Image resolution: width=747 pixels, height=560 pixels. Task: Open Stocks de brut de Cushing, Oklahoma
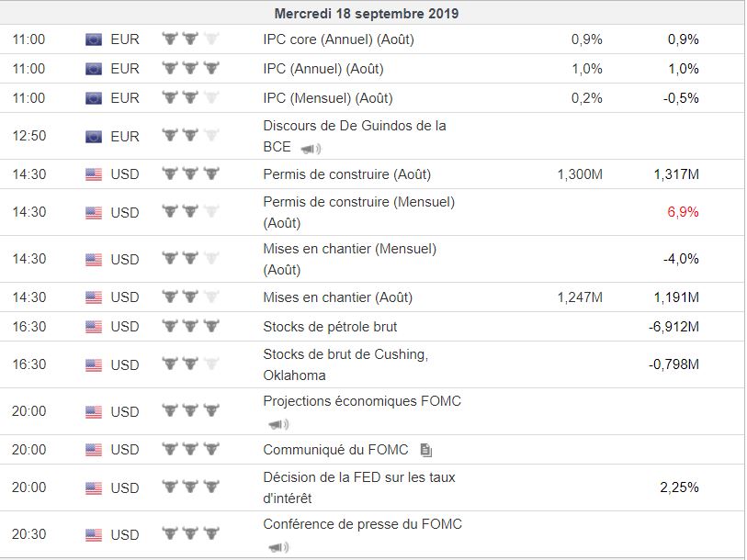point(345,354)
